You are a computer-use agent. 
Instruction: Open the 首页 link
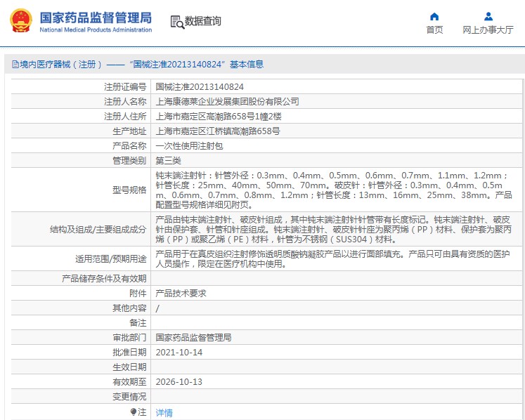(434, 30)
